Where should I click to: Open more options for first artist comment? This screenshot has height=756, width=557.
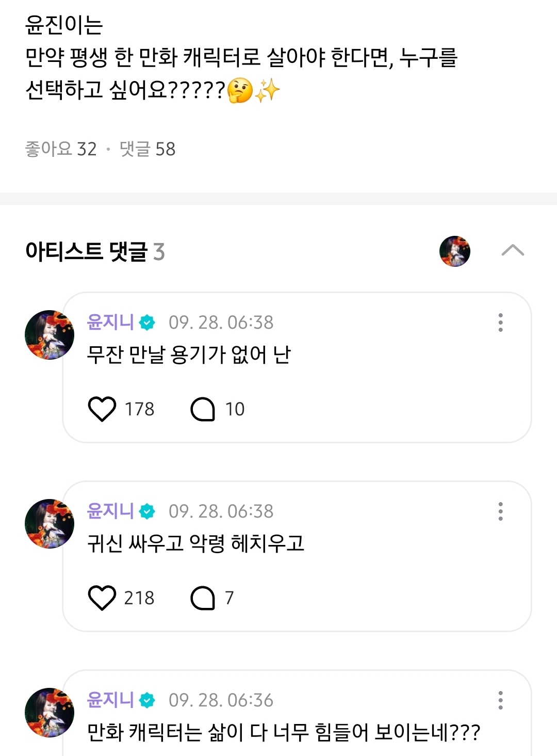500,323
